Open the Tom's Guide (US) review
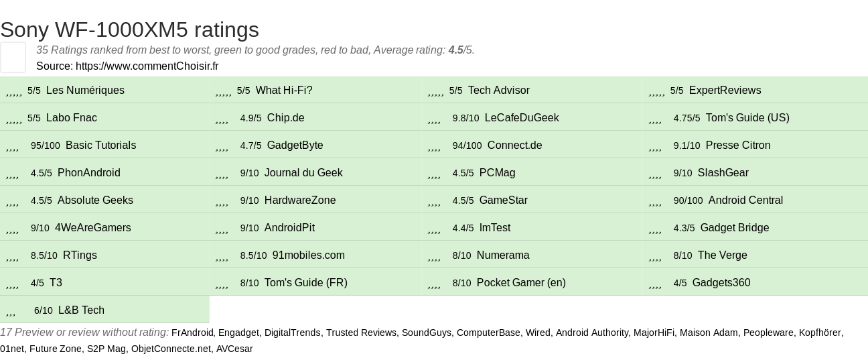Screen dimensions: 868x356 (747, 118)
